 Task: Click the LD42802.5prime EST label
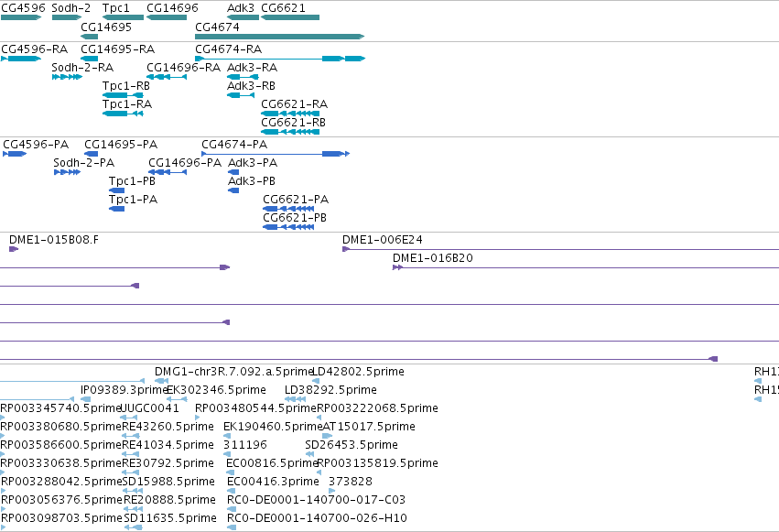click(358, 372)
